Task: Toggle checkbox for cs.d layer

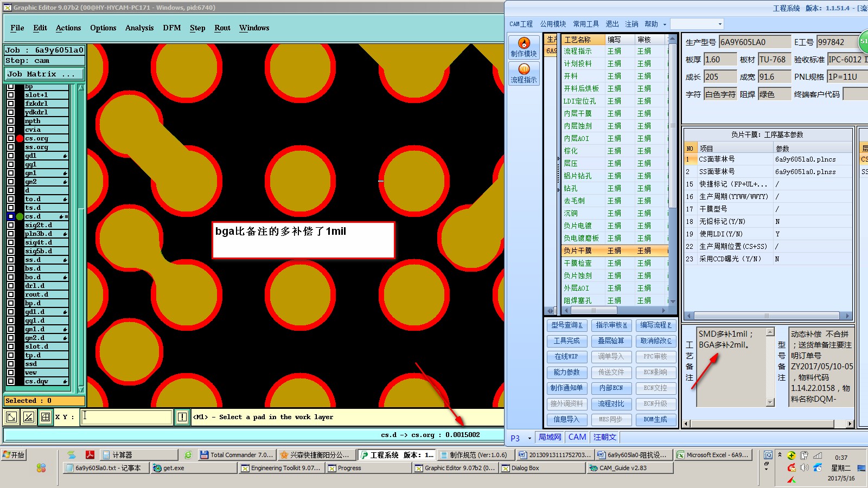Action: (x=10, y=216)
